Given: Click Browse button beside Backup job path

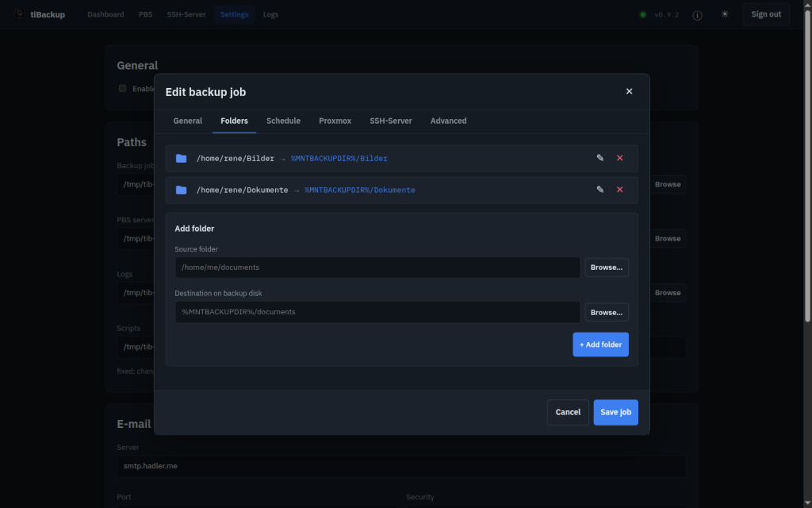Looking at the screenshot, I should [x=668, y=184].
